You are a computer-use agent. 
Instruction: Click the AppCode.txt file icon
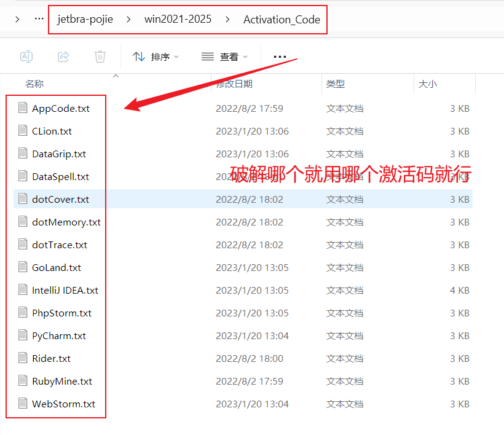pos(23,108)
